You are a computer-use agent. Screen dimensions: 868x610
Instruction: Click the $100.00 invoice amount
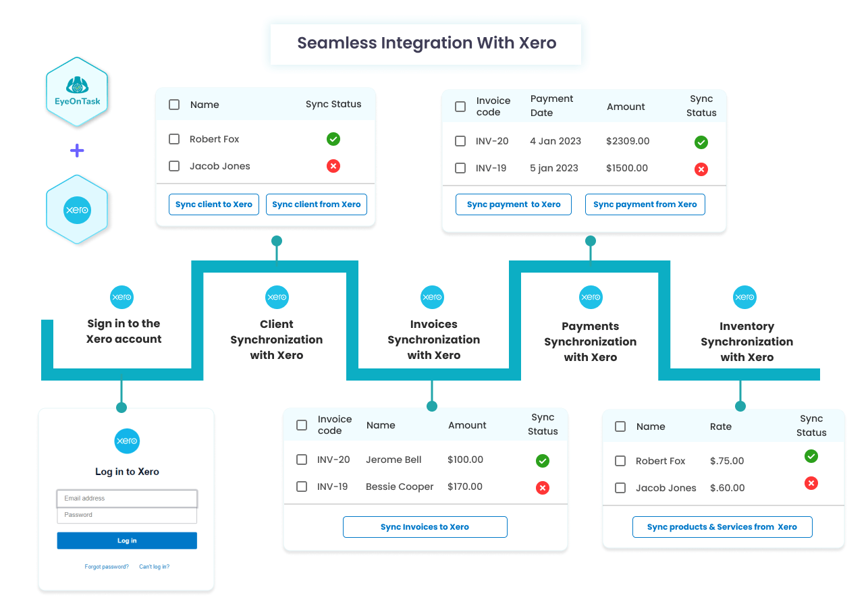465,460
